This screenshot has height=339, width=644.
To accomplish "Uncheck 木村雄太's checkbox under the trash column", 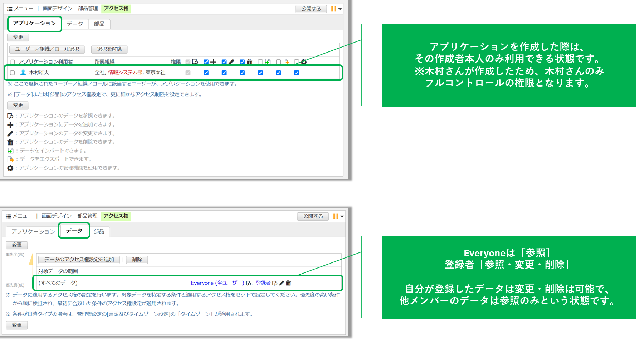I will pyautogui.click(x=242, y=73).
